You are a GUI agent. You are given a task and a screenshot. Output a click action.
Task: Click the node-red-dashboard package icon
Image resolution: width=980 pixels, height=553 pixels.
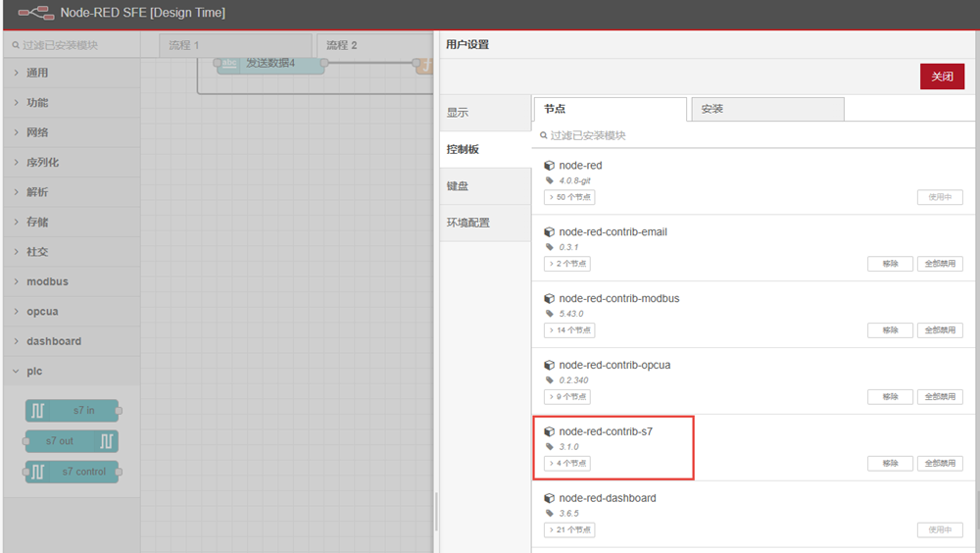click(550, 498)
